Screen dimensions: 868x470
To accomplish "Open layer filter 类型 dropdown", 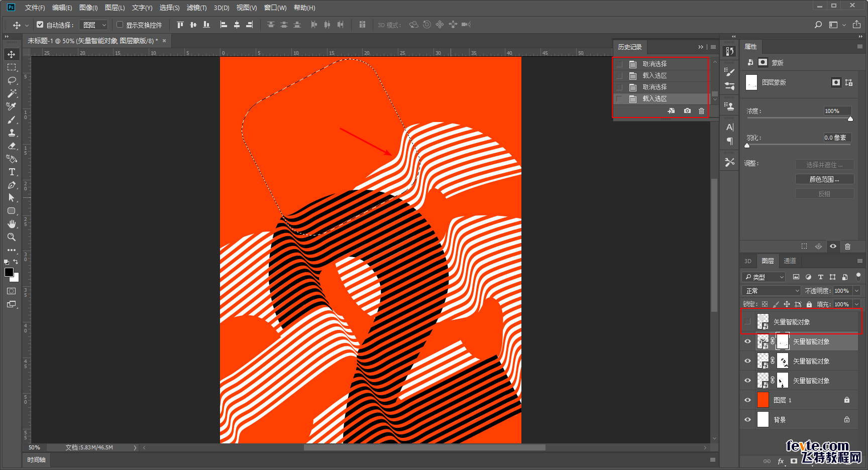I will [x=764, y=277].
